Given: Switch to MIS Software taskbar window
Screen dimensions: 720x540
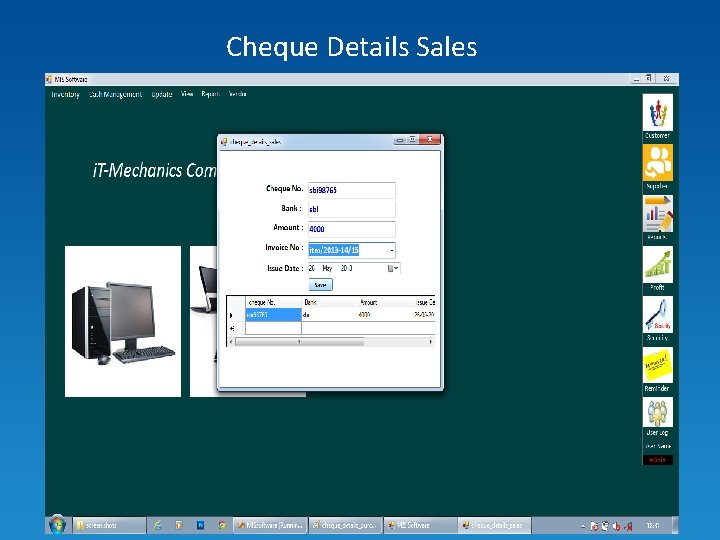Looking at the screenshot, I should pyautogui.click(x=420, y=525).
